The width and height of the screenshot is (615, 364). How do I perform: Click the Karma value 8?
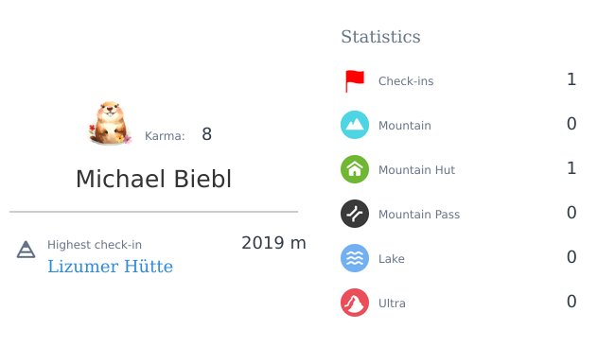click(x=206, y=134)
